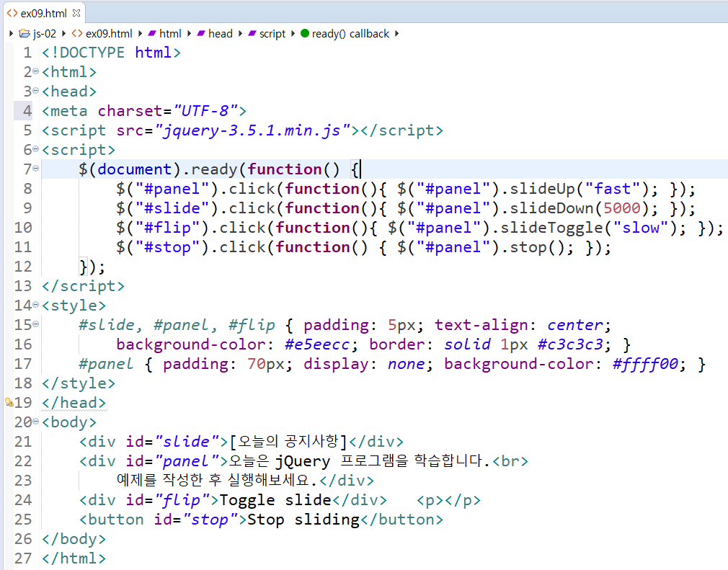
Task: Expand breadcrumb arrow before js-02
Action: click(11, 33)
